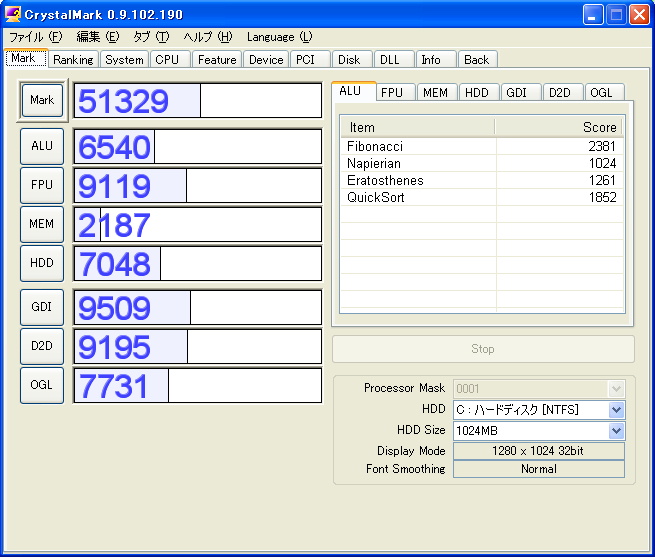Click the D2D benchmark button
The height and width of the screenshot is (557, 655).
pyautogui.click(x=42, y=346)
